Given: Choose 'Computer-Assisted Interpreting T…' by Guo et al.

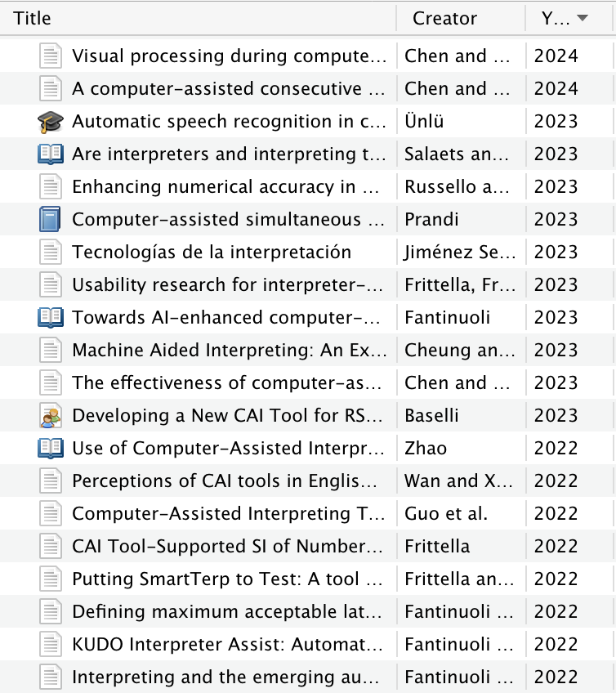Looking at the screenshot, I should pos(308,514).
